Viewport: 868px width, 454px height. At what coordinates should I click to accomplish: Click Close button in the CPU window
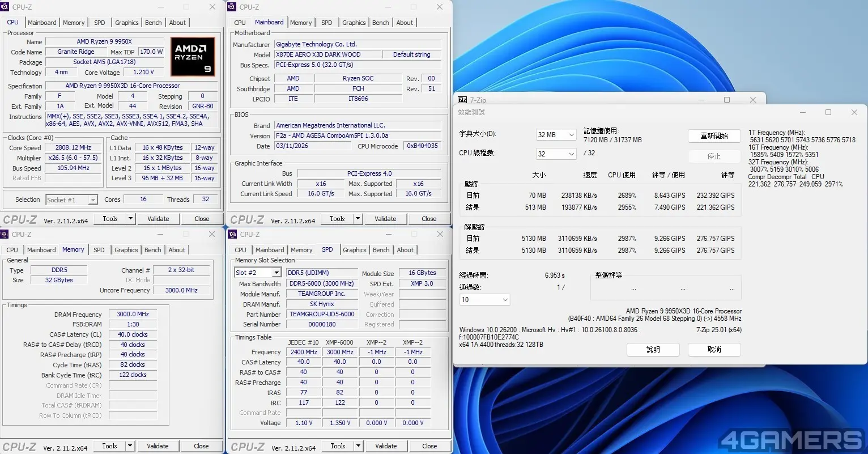pos(202,219)
